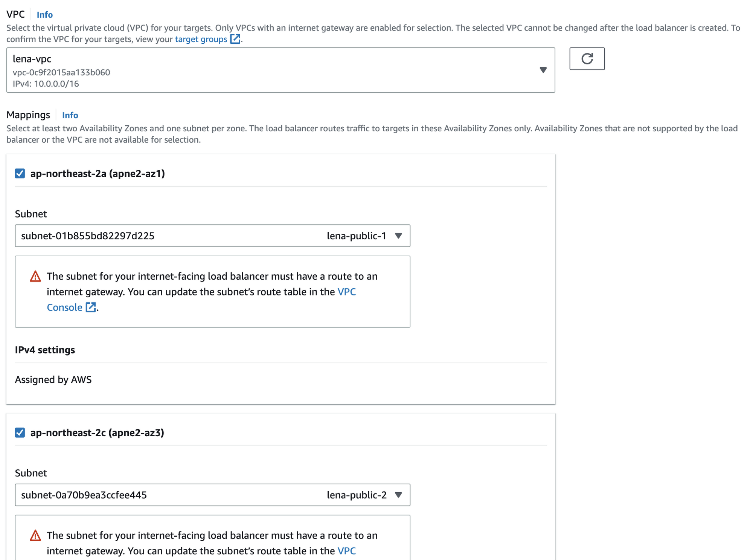Click the Info link next to VPC
The width and height of the screenshot is (753, 560).
click(44, 15)
